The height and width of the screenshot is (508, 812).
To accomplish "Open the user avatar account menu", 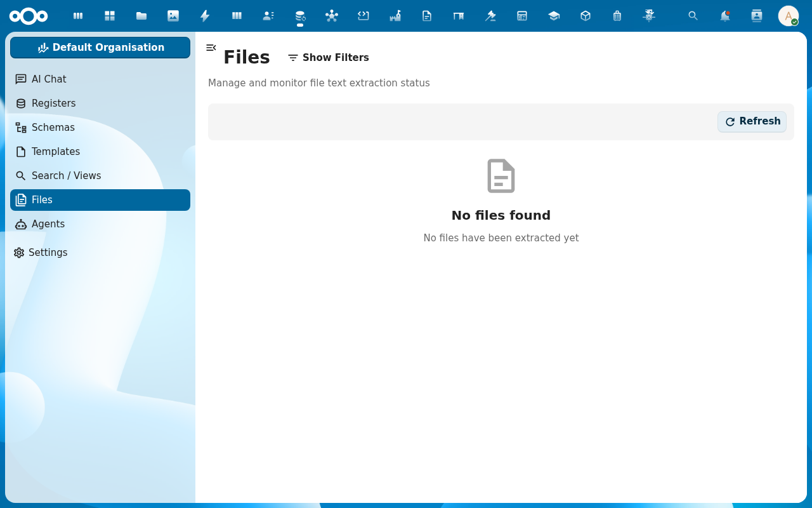I will [x=789, y=16].
